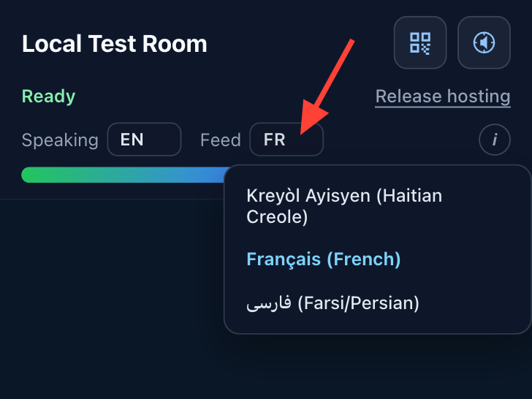The image size is (532, 399).
Task: Select the Local Test Room title
Action: (115, 44)
